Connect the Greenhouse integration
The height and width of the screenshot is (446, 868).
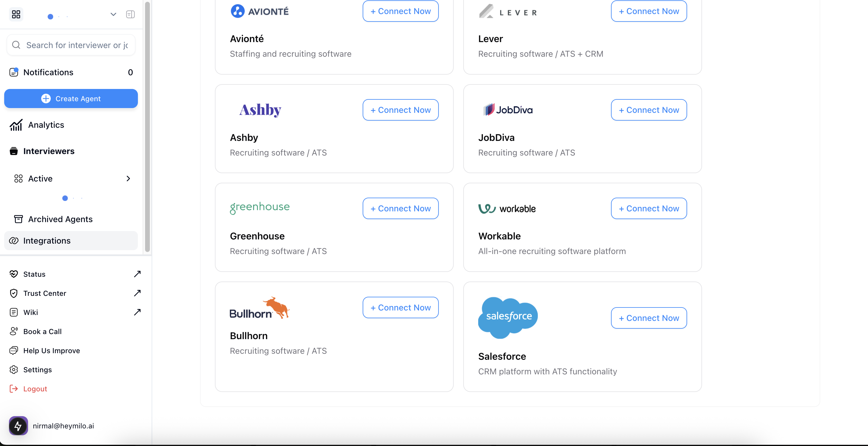400,208
